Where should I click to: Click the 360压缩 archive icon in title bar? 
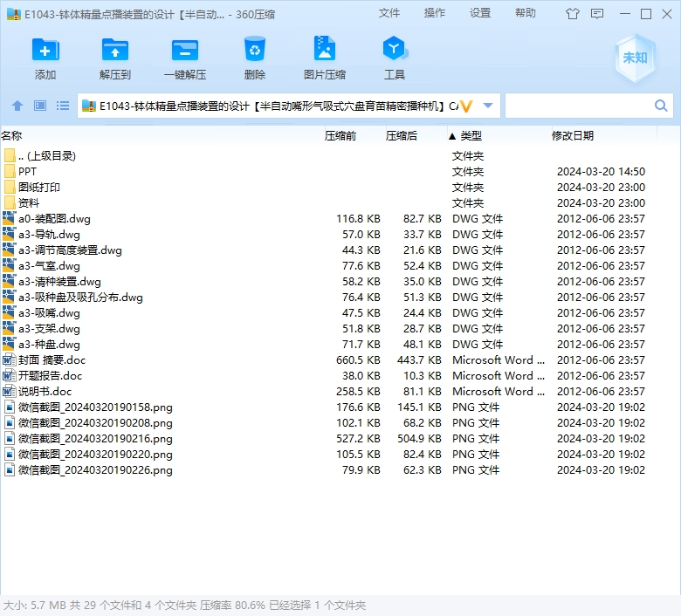click(x=14, y=14)
